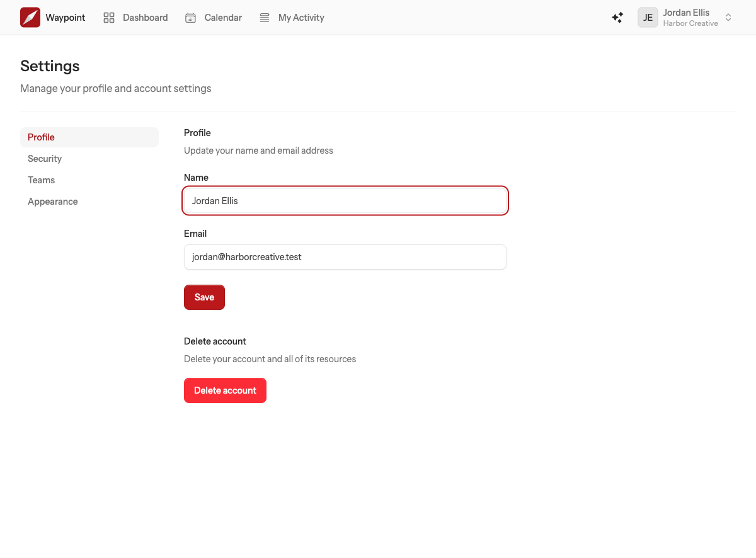
Task: Click the Email field label
Action: pyautogui.click(x=195, y=234)
